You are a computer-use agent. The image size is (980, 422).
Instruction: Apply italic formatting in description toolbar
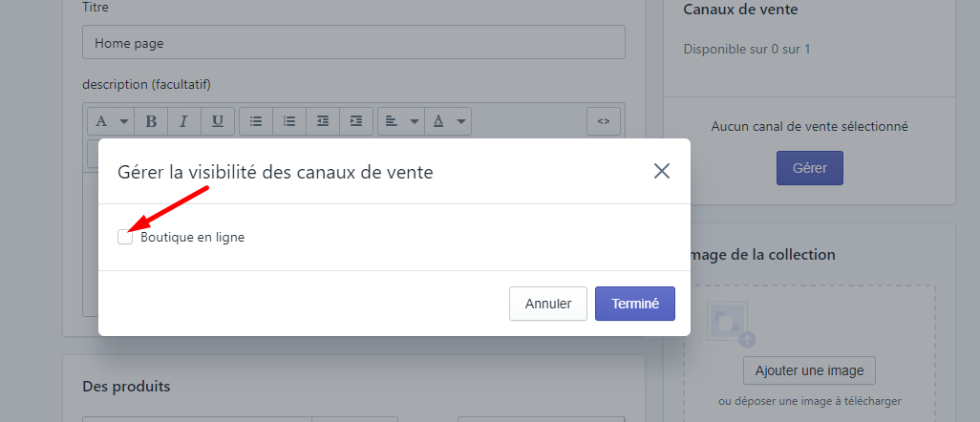click(x=183, y=121)
